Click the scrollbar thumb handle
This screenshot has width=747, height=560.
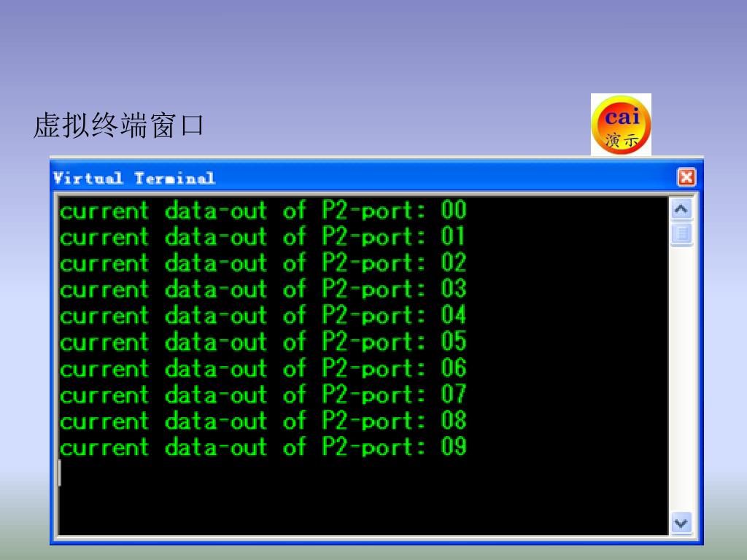pyautogui.click(x=681, y=234)
